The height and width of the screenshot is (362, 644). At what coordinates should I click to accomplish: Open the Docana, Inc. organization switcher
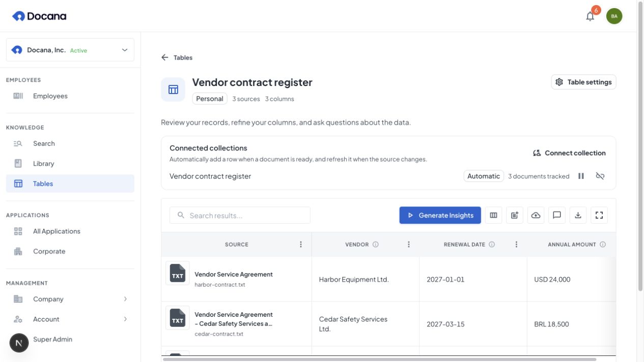[70, 50]
